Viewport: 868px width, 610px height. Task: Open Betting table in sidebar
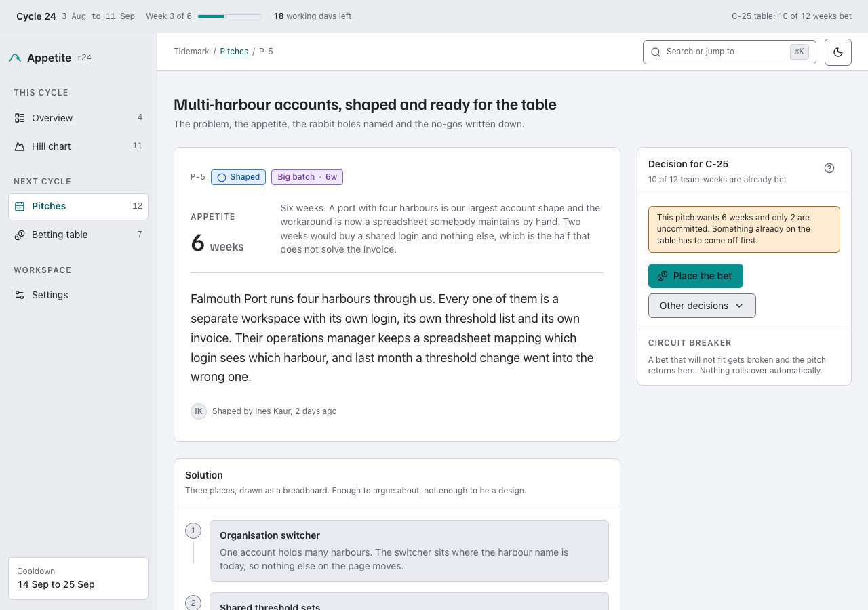[x=78, y=235]
